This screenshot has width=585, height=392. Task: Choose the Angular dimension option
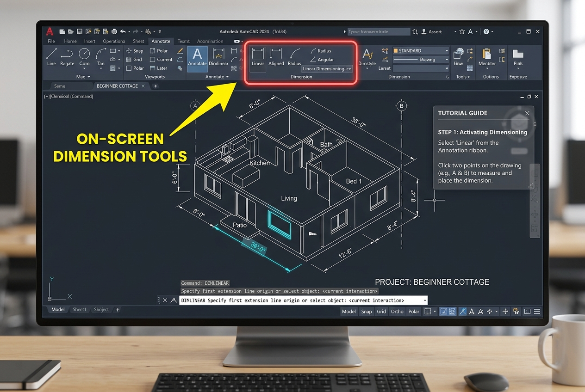pyautogui.click(x=322, y=60)
